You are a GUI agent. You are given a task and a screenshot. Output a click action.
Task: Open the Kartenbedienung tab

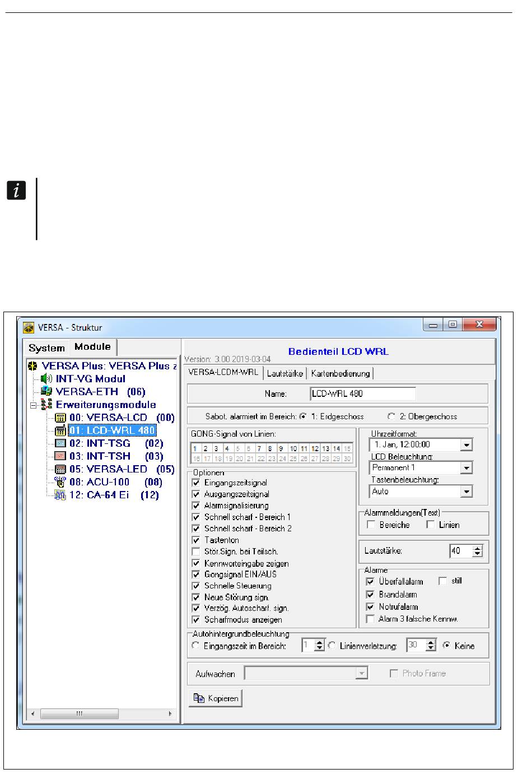(x=340, y=373)
